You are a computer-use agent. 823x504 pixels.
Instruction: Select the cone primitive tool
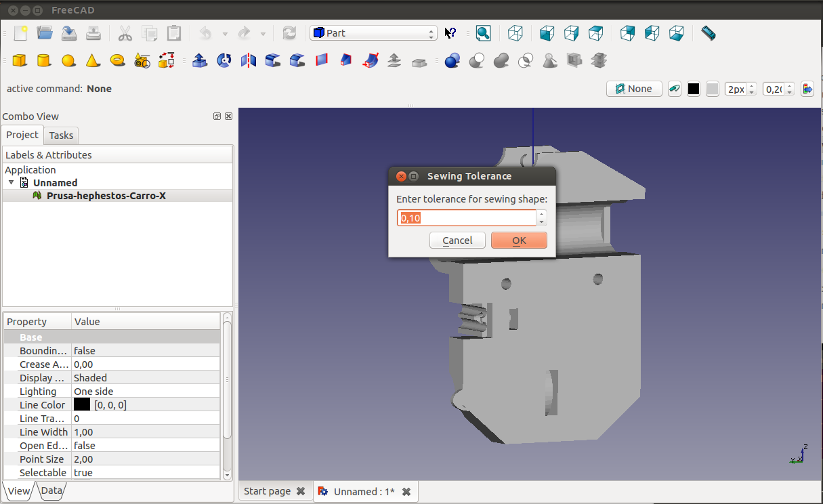click(x=93, y=61)
